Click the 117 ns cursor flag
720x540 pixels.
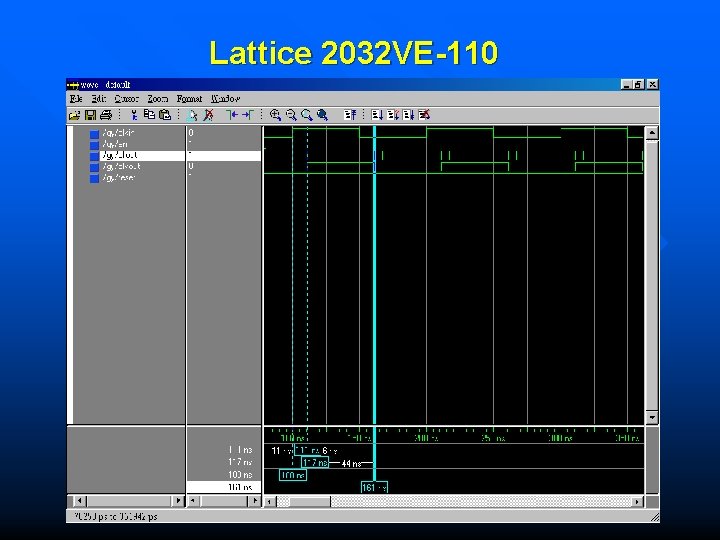click(315, 462)
